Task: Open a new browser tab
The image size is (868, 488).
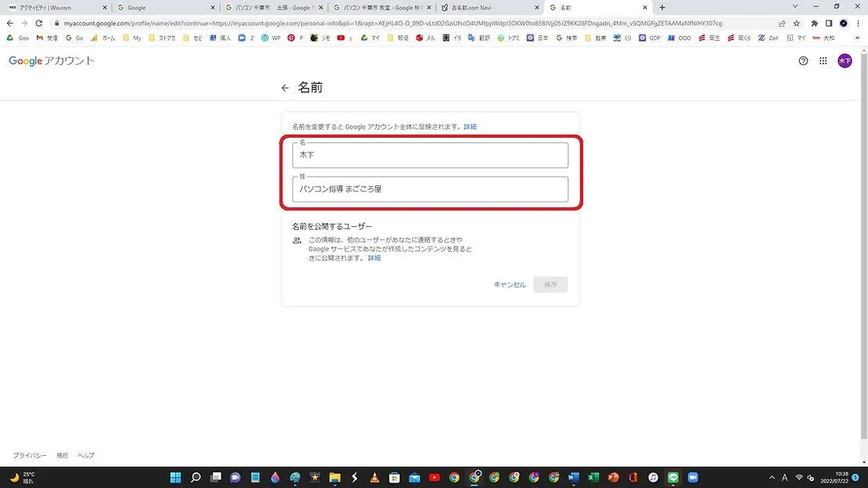Action: (662, 7)
